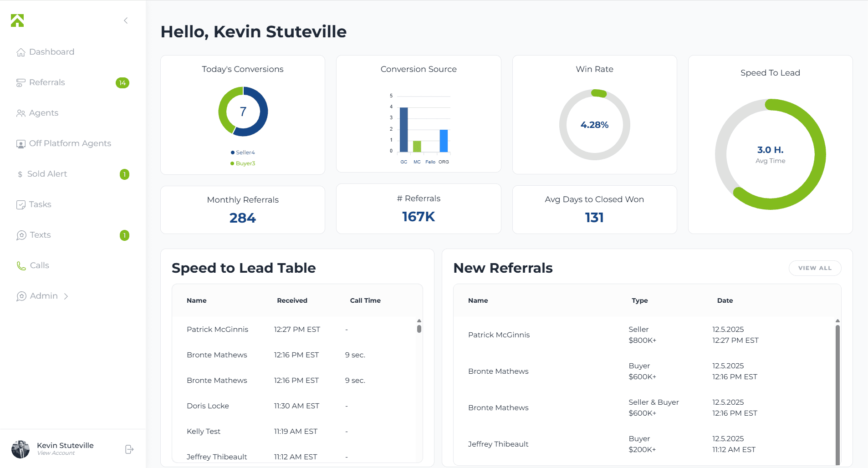Click the Agents people icon
The height and width of the screenshot is (468, 868).
pyautogui.click(x=20, y=113)
